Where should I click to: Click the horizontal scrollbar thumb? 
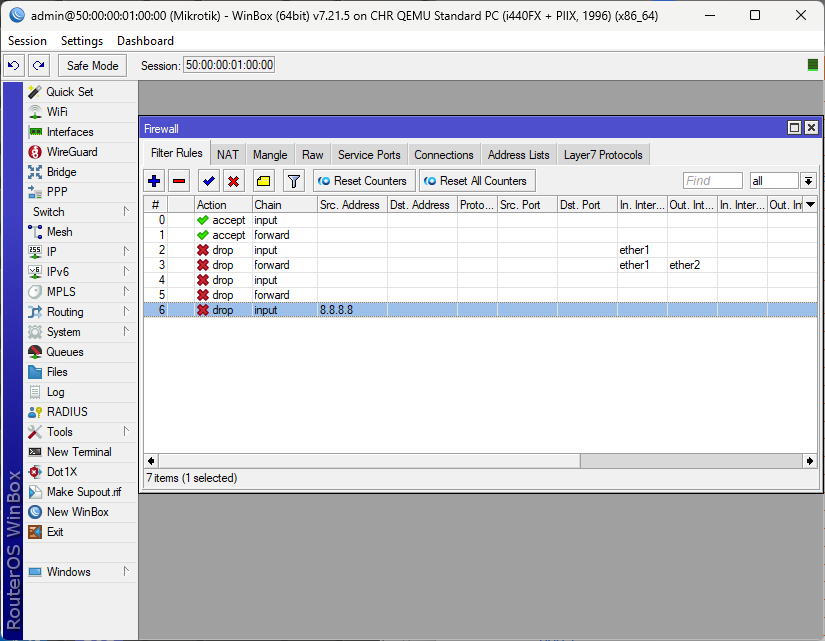click(x=369, y=461)
